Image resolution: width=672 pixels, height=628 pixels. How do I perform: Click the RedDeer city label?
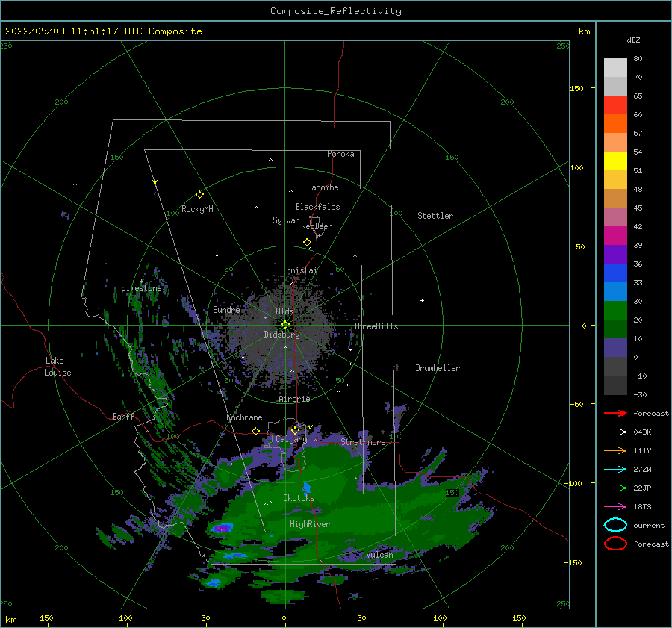pyautogui.click(x=317, y=226)
